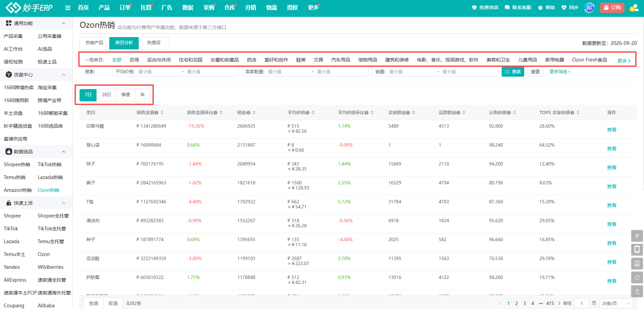Click the 重置 reset button
Image resolution: width=644 pixels, height=309 pixels.
point(535,72)
